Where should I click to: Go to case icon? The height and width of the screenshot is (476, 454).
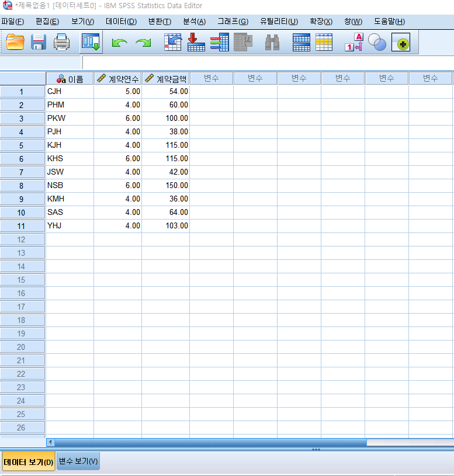(173, 42)
